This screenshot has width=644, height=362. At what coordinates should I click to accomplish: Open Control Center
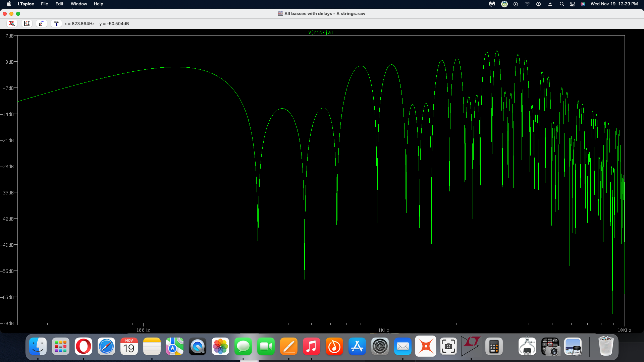point(573,4)
